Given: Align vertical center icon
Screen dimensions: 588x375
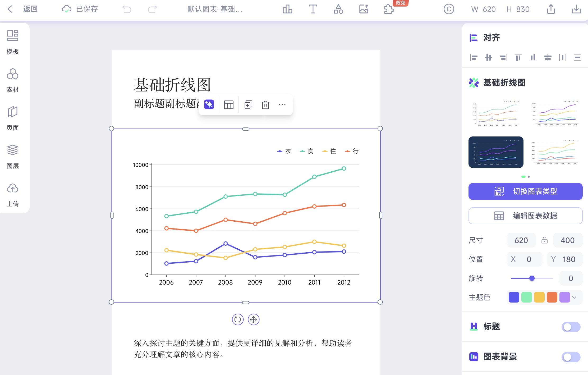Looking at the screenshot, I should pos(548,57).
